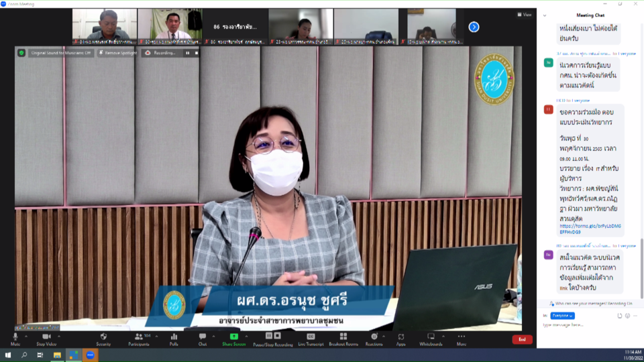
Task: Click the red sender avatar in chat
Action: tap(548, 109)
